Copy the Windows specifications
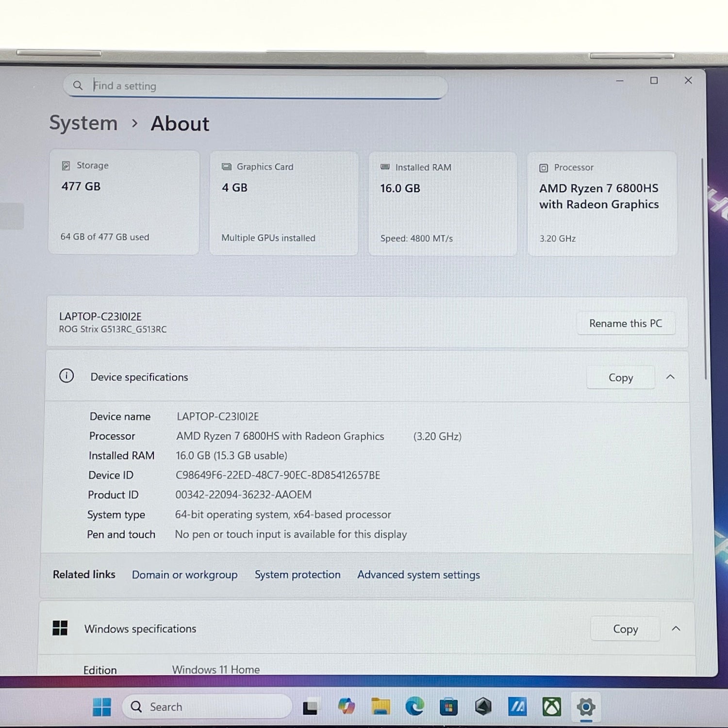The height and width of the screenshot is (728, 728). [625, 629]
